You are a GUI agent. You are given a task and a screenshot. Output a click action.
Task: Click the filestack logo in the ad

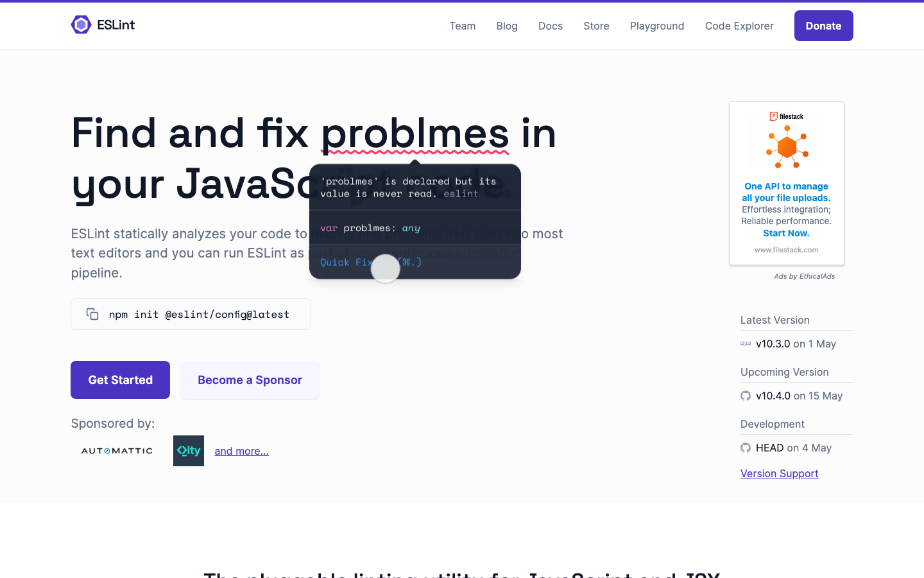tap(787, 116)
